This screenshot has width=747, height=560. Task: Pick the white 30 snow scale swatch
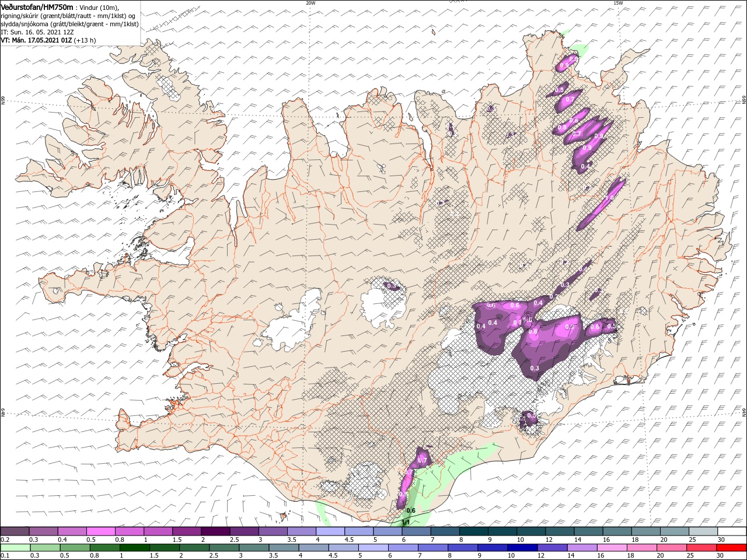point(732,531)
